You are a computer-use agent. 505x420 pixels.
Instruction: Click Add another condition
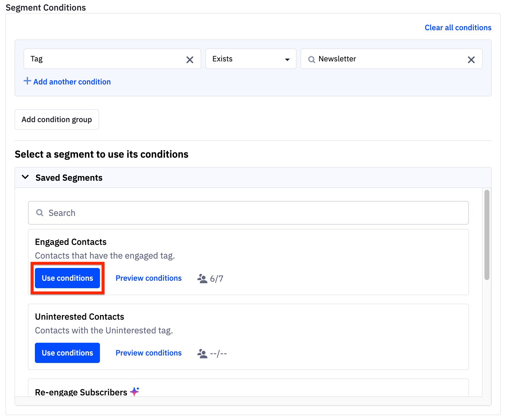[72, 82]
